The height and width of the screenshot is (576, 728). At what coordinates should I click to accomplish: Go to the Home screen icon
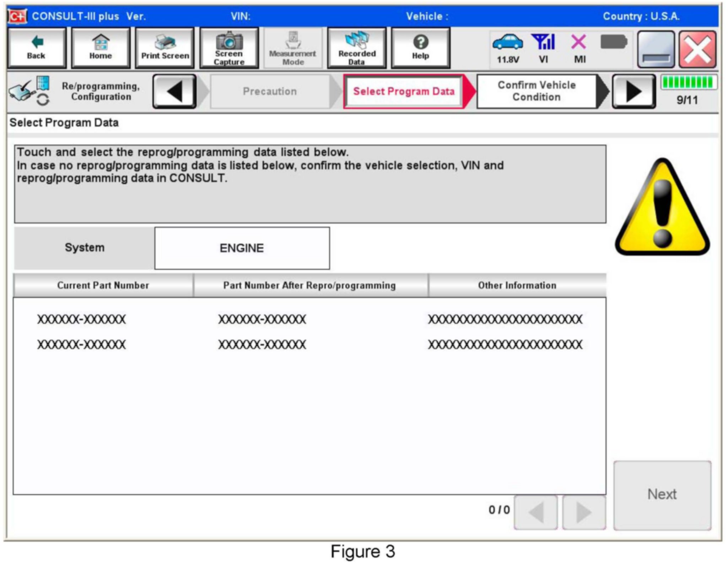(x=101, y=48)
